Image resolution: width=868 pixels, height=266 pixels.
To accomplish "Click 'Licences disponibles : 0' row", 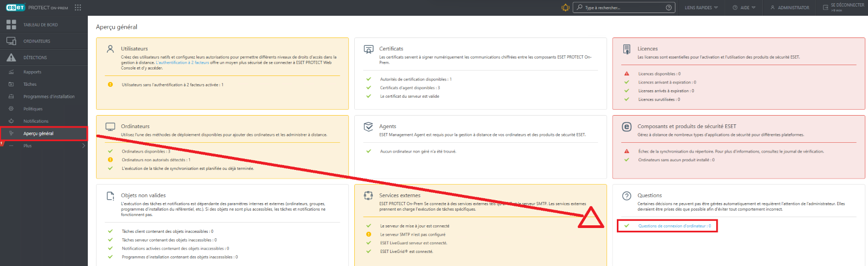I will tap(659, 74).
